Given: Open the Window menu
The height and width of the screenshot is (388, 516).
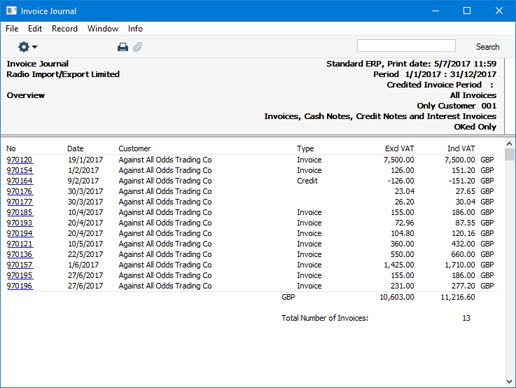Looking at the screenshot, I should click(103, 29).
